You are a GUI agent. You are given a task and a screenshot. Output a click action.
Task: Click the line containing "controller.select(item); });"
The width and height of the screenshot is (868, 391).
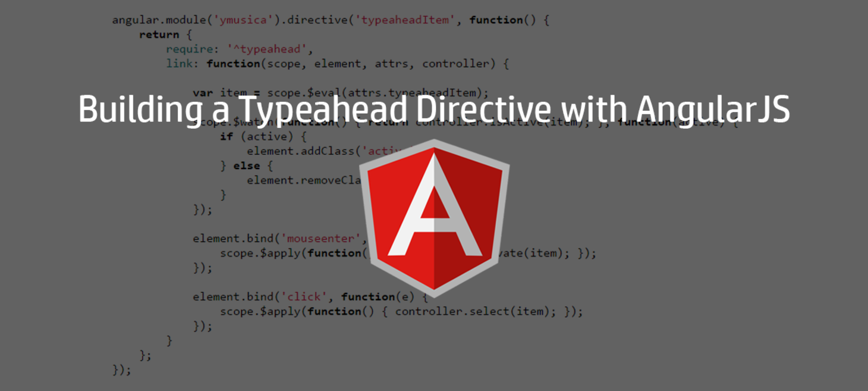[x=401, y=312]
